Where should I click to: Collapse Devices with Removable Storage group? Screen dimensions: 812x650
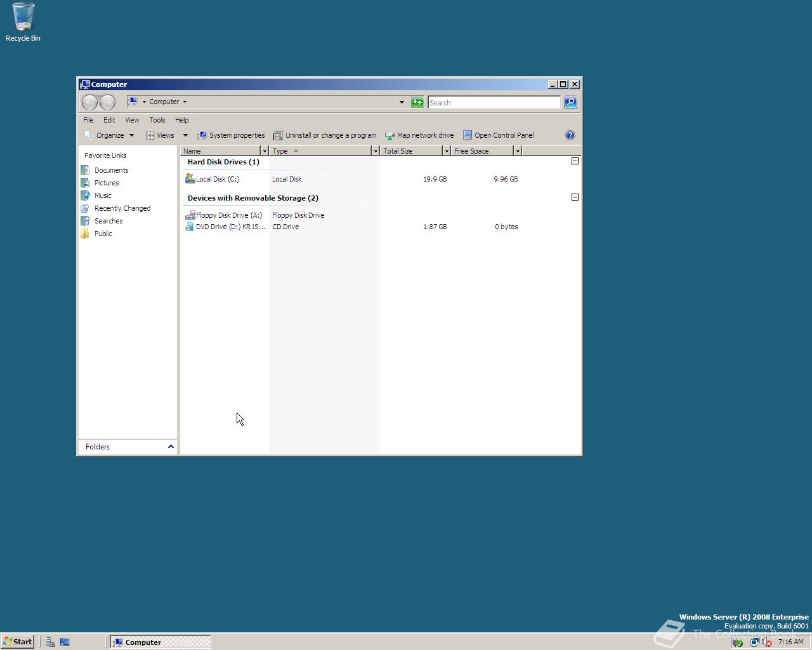coord(575,197)
